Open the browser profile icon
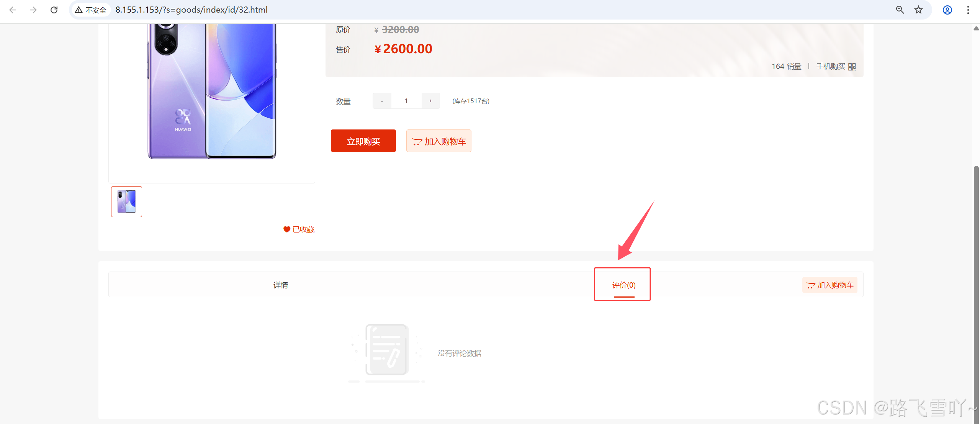 [947, 10]
